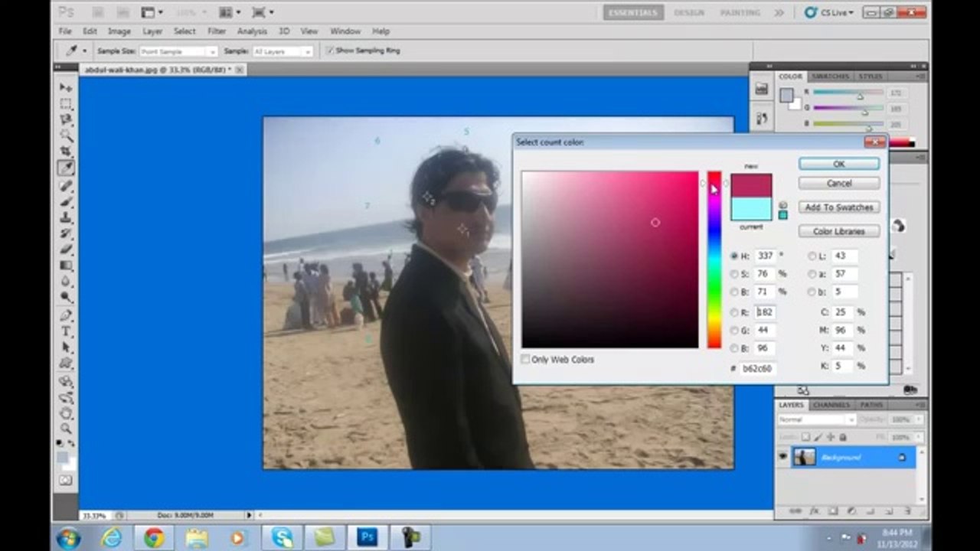Image resolution: width=980 pixels, height=551 pixels.
Task: Select the Clone Stamp tool
Action: coord(67,218)
